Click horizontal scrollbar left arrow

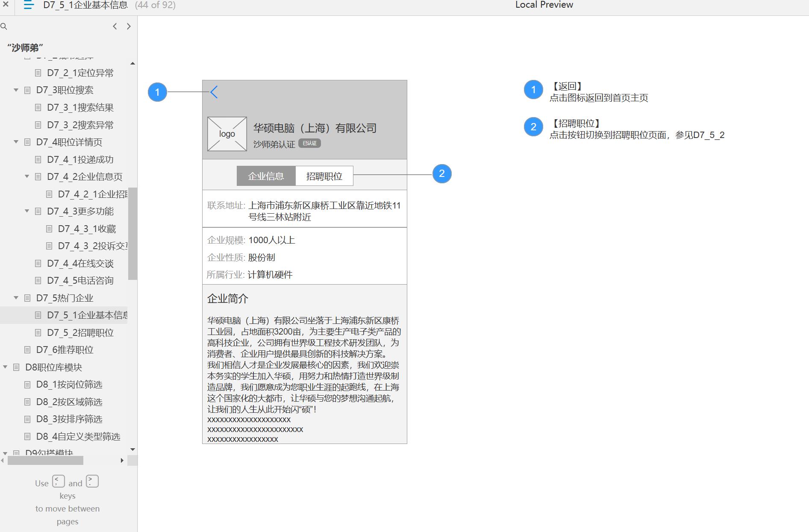click(3, 460)
